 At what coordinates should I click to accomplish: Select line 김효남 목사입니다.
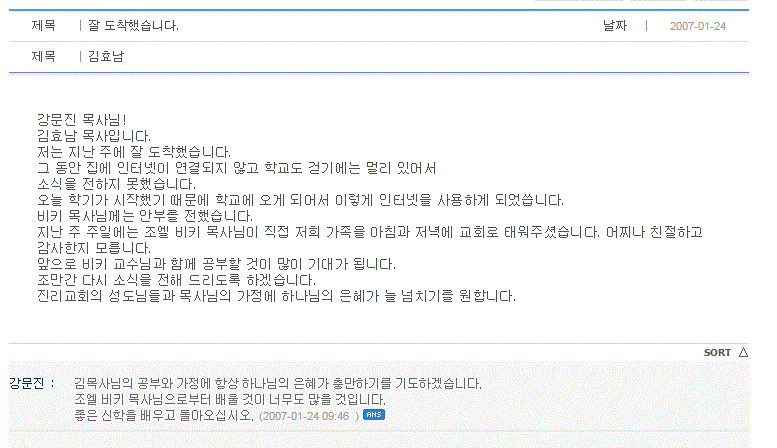pyautogui.click(x=94, y=136)
